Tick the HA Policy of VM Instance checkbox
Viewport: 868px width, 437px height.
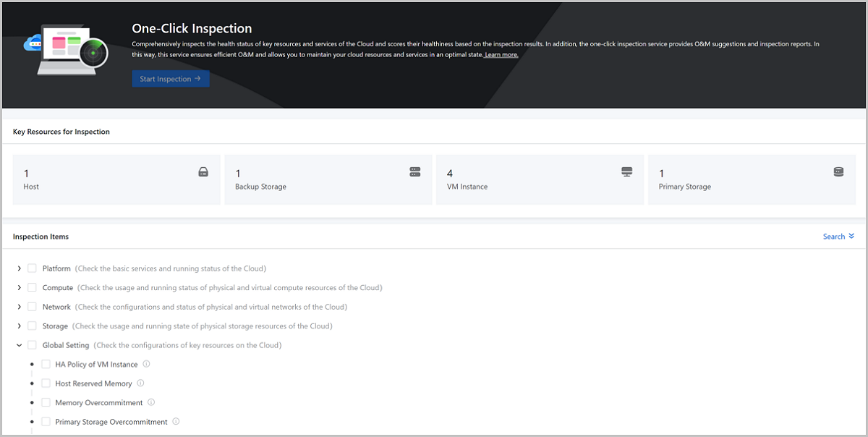tap(46, 365)
